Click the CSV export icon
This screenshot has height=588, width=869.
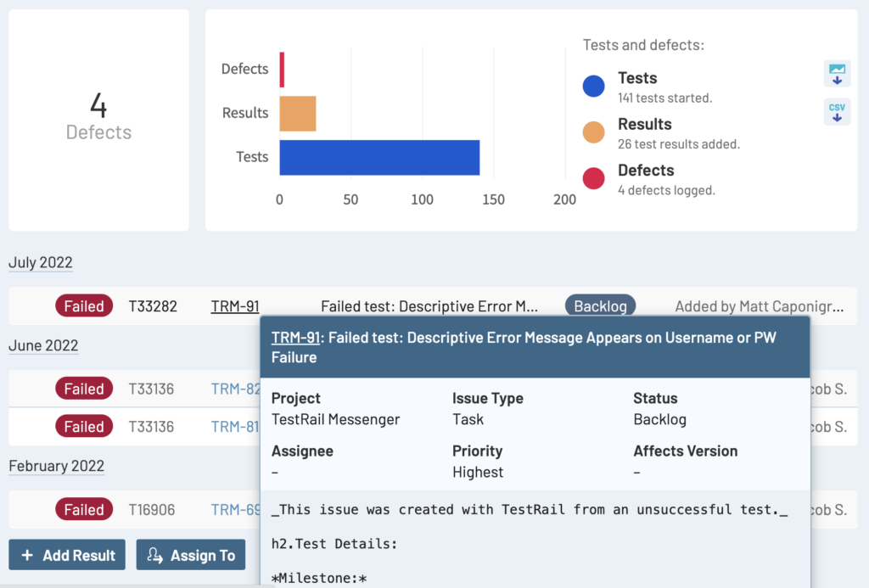[837, 111]
